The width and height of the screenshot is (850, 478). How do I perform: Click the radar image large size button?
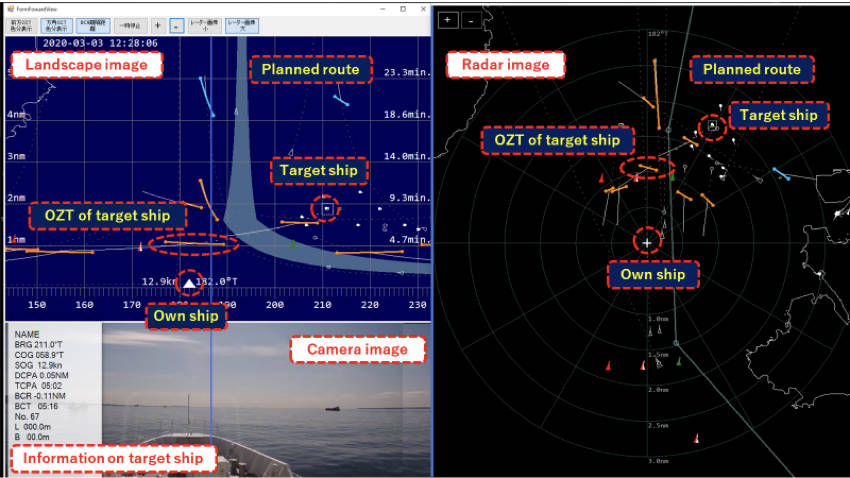click(240, 26)
